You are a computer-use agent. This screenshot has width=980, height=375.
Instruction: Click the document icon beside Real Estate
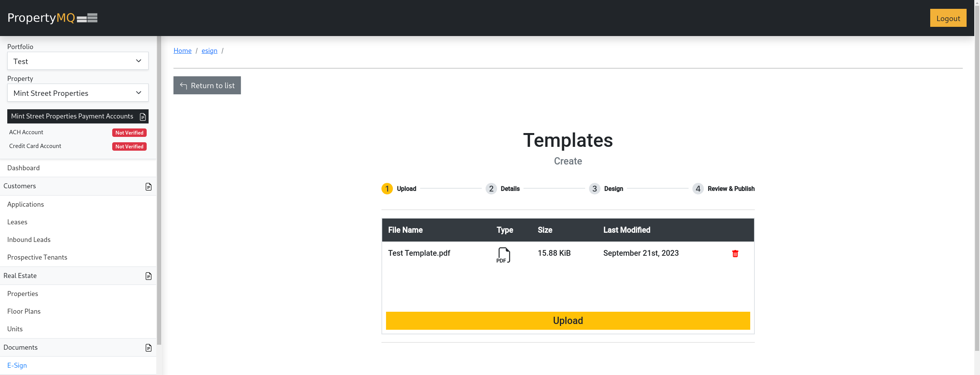point(149,276)
